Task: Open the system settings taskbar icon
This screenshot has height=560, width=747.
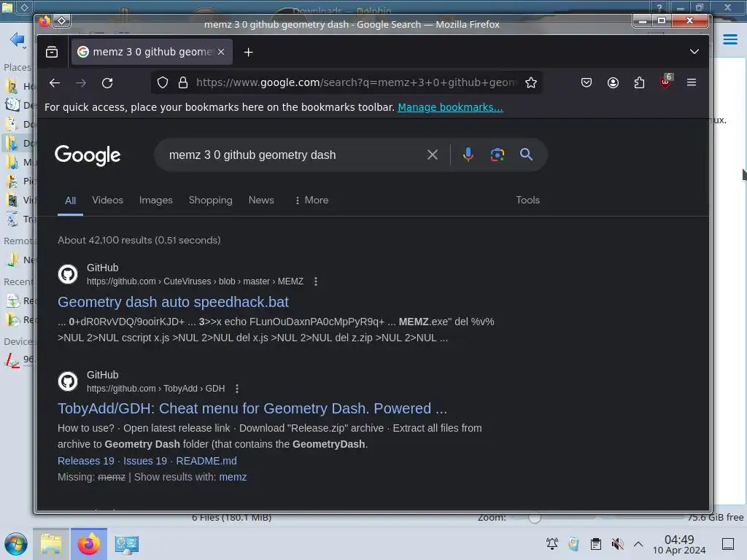Action: click(127, 544)
